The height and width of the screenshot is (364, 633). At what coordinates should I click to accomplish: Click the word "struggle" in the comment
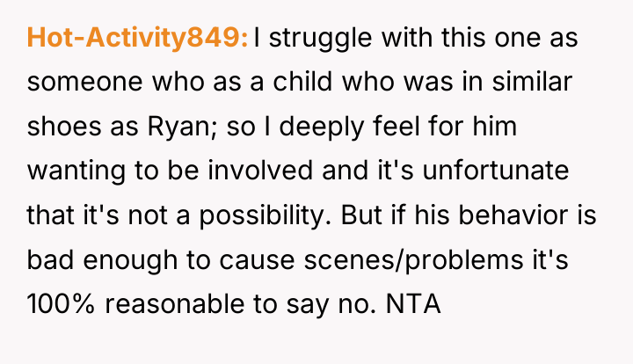pyautogui.click(x=320, y=40)
